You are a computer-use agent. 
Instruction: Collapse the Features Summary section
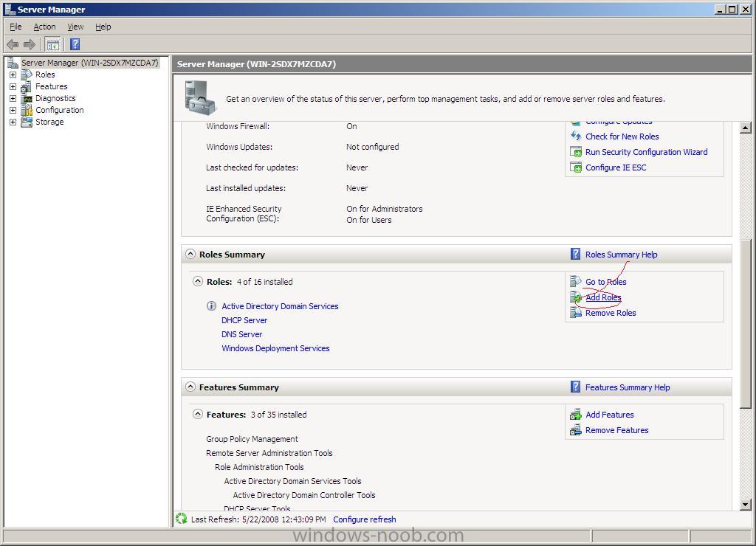pos(190,387)
